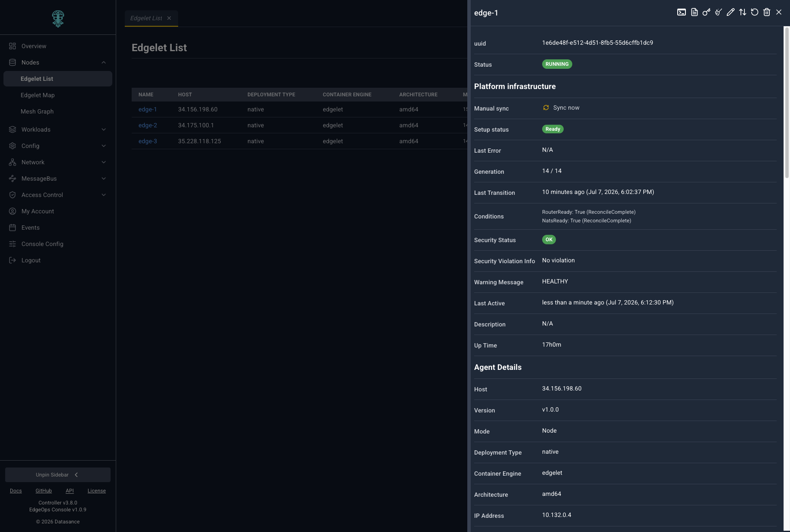Expand the MessageBus menu chevron
The height and width of the screenshot is (532, 790).
click(x=104, y=178)
